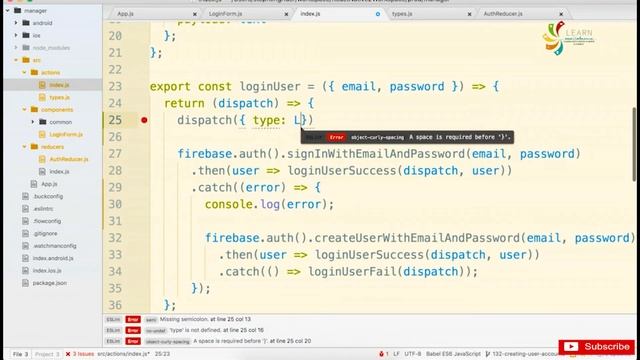Open object-curly-spacing rule link in lint panel

(167, 341)
